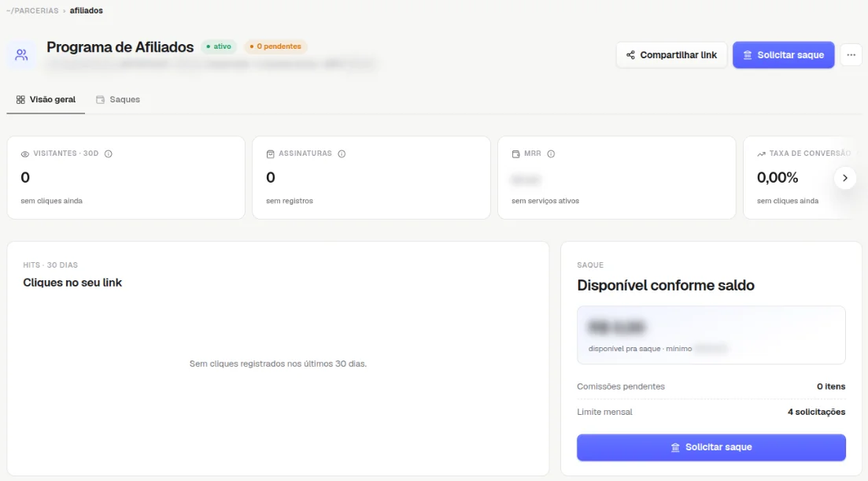Click the trend icon on Taxa de Conversão
Screen dimensions: 868x481
click(x=761, y=154)
